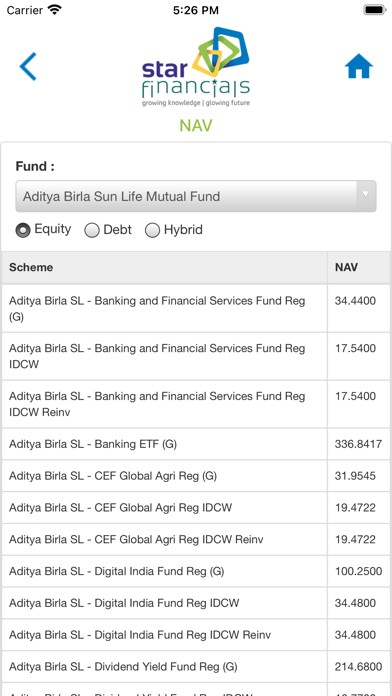The height and width of the screenshot is (696, 392).
Task: Open the Fund dropdown arrow
Action: 366,195
